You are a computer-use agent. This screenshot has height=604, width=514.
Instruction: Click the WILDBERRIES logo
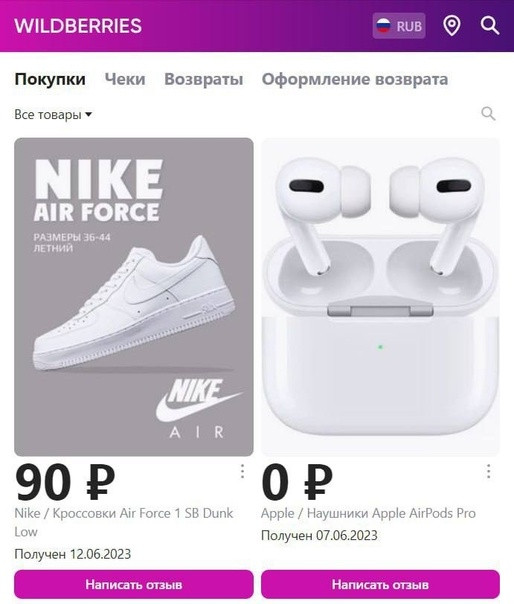(78, 26)
